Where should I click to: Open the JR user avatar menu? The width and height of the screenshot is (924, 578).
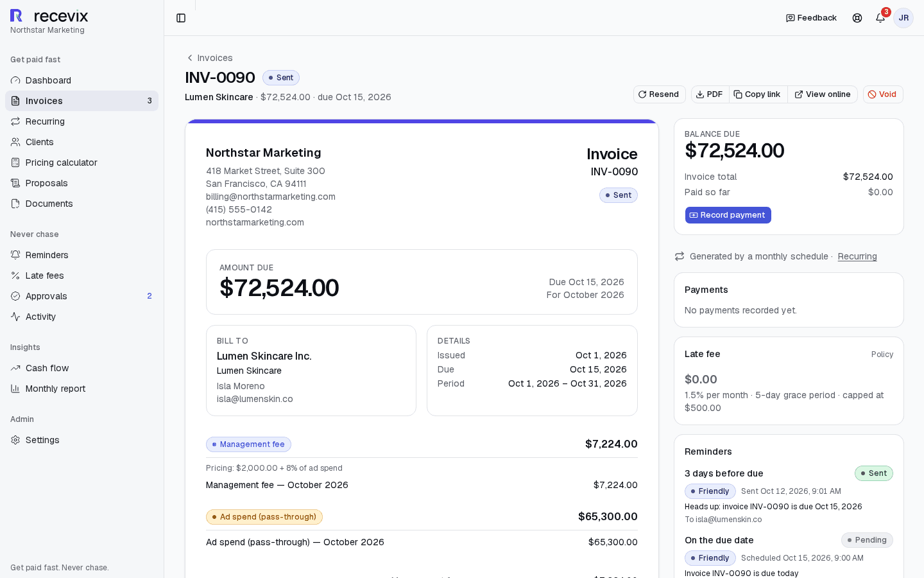pos(903,18)
